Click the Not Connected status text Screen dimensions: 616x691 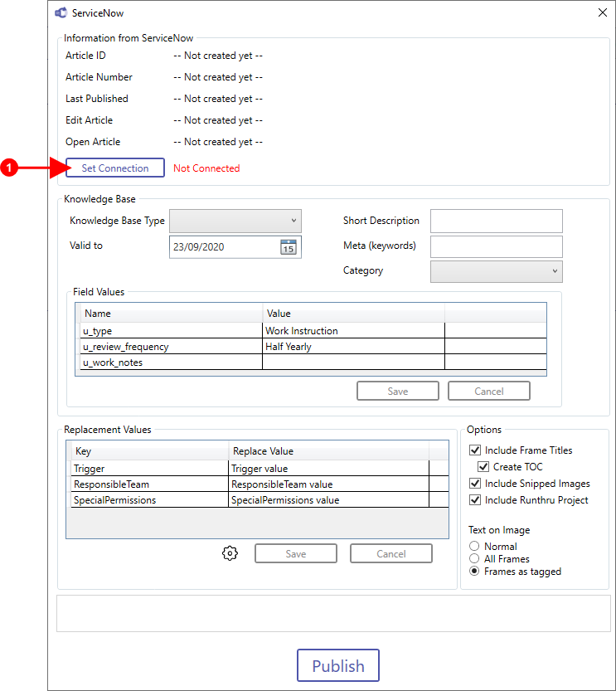[x=206, y=168]
